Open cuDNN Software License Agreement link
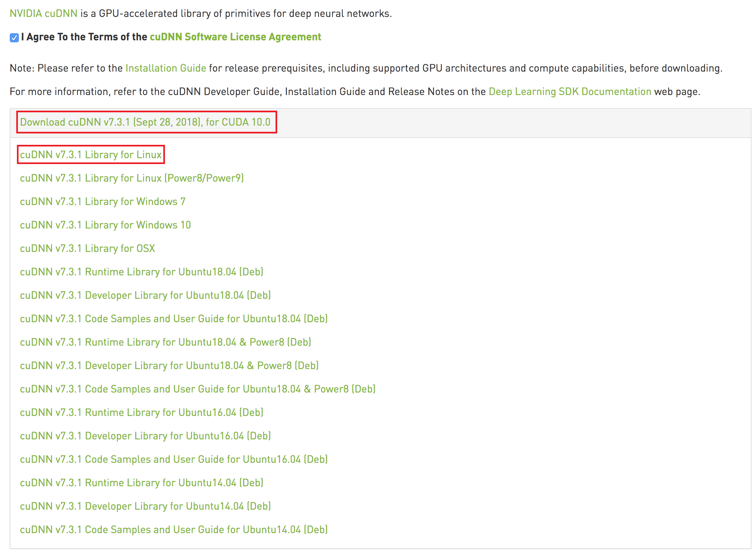The height and width of the screenshot is (552, 756). [235, 37]
